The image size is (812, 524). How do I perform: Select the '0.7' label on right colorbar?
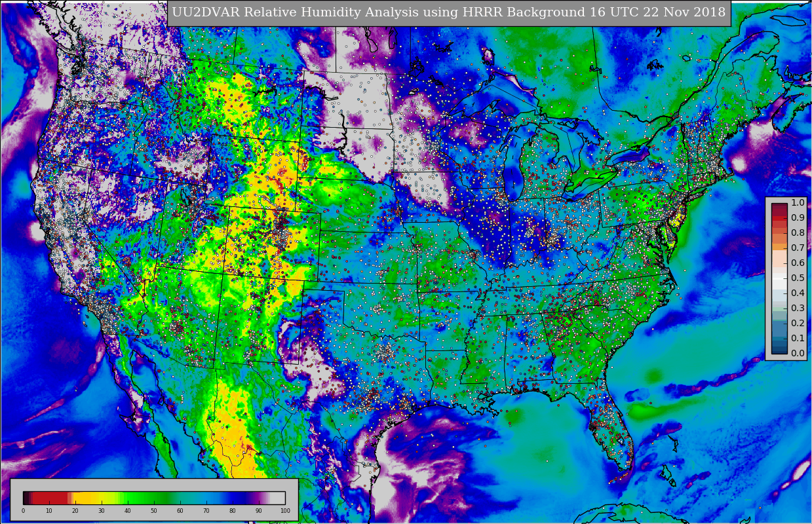click(x=798, y=248)
